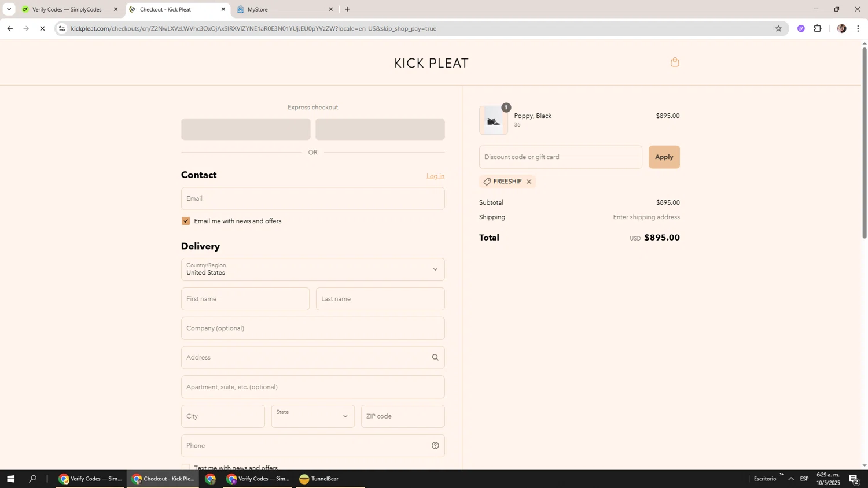Open the shopping bag cart icon
Viewport: 868px width, 488px height.
pyautogui.click(x=675, y=62)
